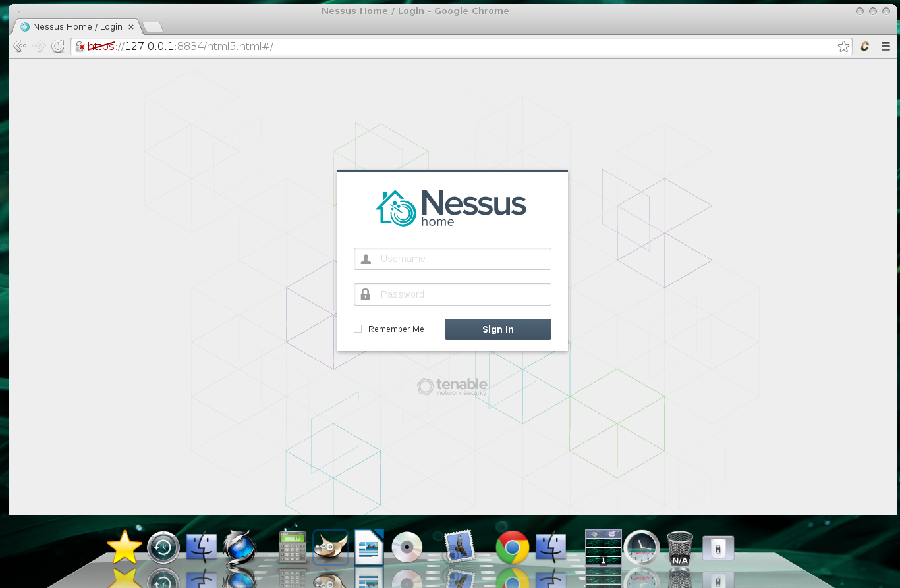Click the address bar showing 127.0.0.1:8834

[x=461, y=46]
